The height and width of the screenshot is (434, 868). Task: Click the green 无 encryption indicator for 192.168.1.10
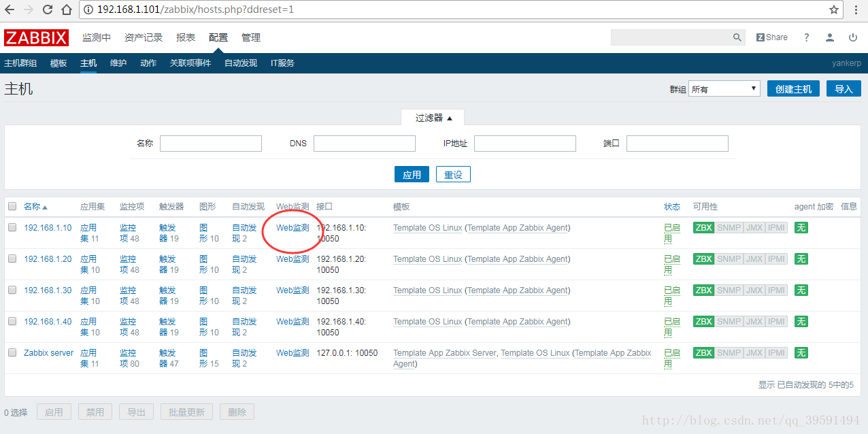coord(801,227)
